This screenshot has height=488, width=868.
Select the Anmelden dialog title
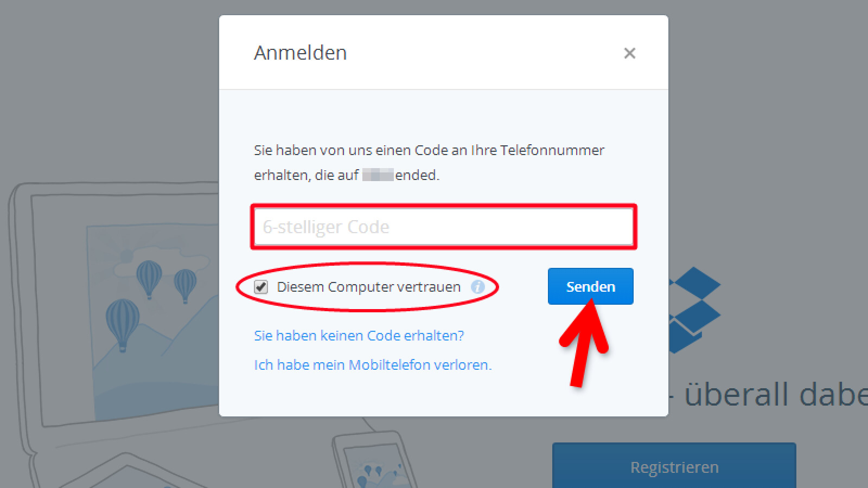click(x=301, y=53)
